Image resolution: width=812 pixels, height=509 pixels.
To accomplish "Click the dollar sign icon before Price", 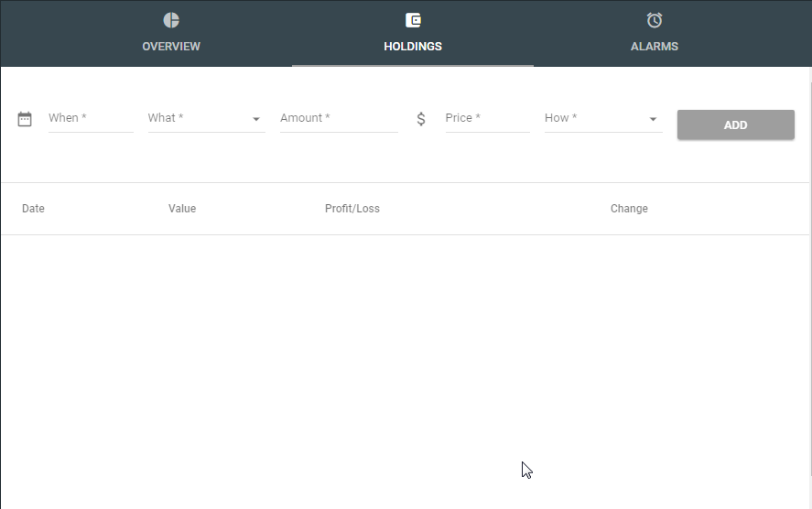I will 421,119.
